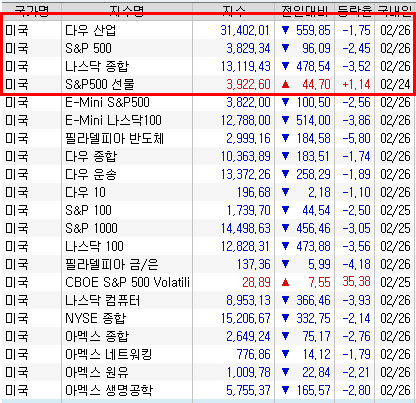Image resolution: width=416 pixels, height=403 pixels.
Task: Select the 다우 산업 index name
Action: pos(90,30)
